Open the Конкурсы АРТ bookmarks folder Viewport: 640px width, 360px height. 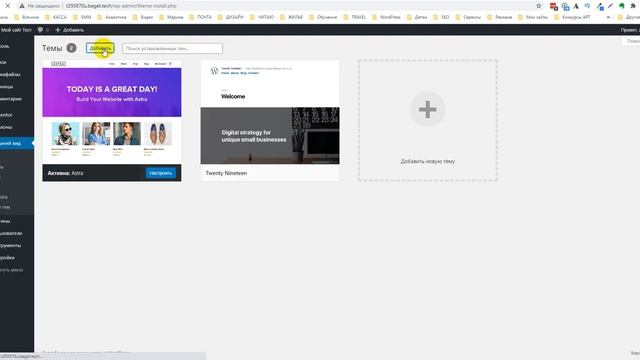click(x=572, y=17)
